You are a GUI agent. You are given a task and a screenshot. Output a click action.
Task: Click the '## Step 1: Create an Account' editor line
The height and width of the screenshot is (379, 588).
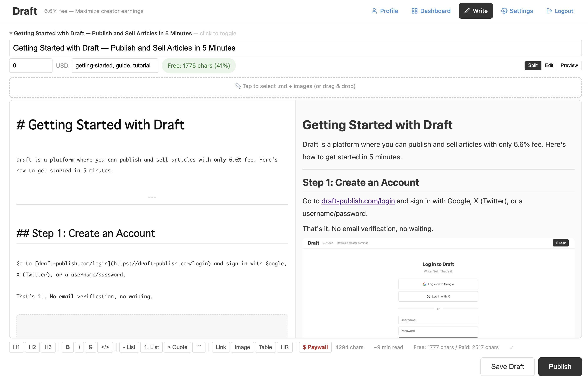point(86,233)
